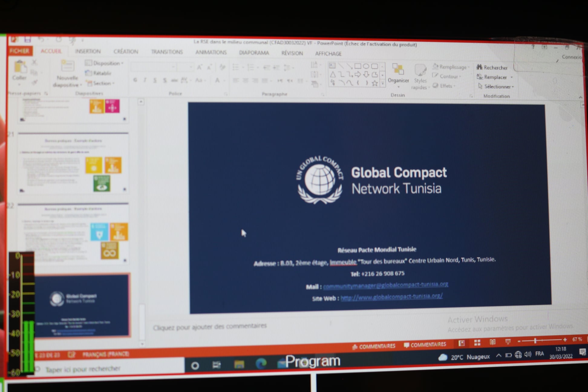Click the Edge browser icon in taskbar
This screenshot has width=588, height=392.
point(261,364)
